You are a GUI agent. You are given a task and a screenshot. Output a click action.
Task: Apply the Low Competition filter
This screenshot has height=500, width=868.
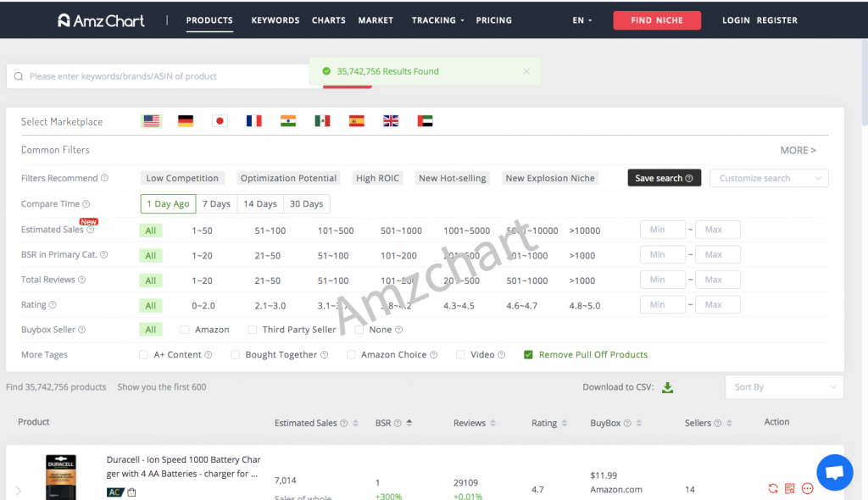182,178
